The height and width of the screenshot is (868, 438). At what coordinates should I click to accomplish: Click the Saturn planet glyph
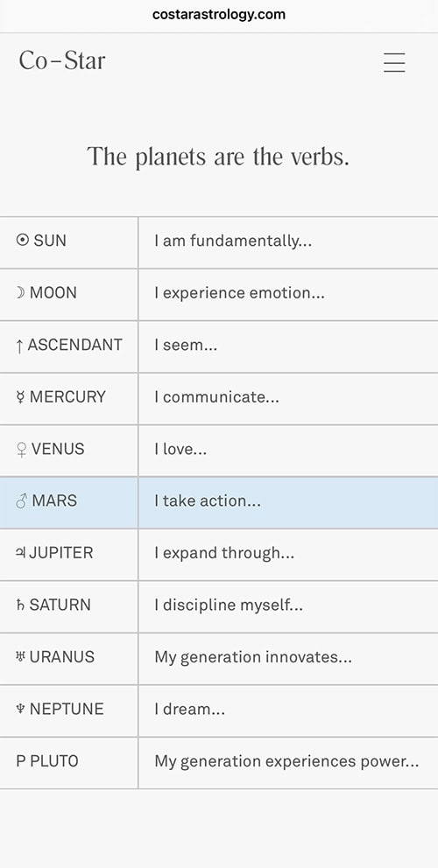tap(20, 605)
